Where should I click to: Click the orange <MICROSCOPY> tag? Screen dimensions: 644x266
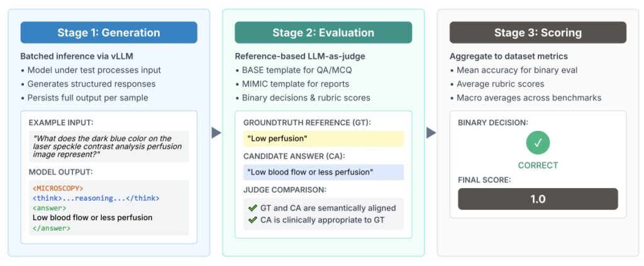[x=58, y=188]
